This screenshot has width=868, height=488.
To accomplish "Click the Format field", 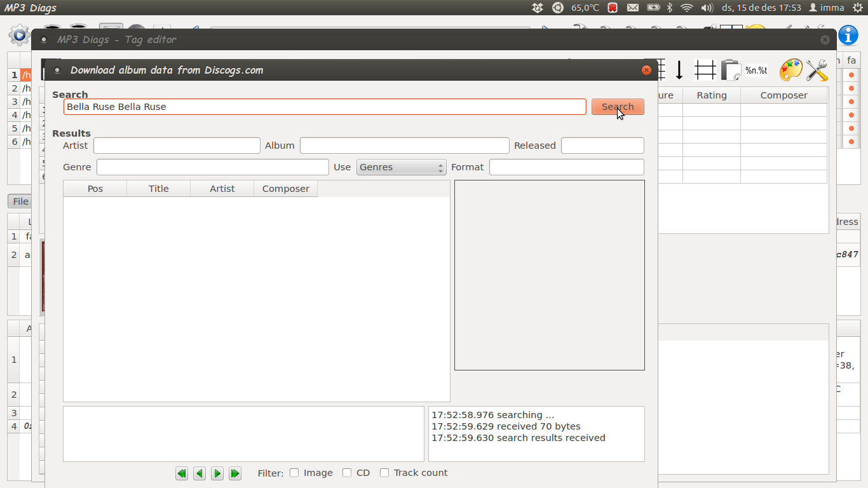I will (567, 167).
